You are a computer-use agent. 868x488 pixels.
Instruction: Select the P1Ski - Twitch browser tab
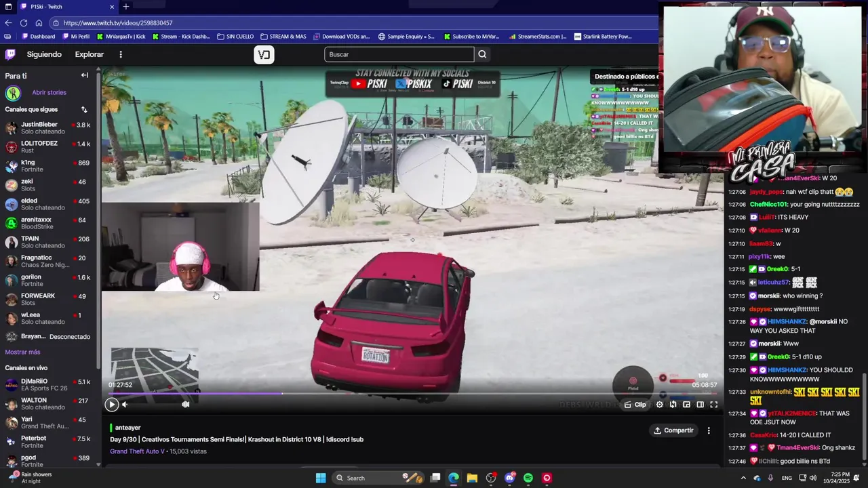click(66, 7)
